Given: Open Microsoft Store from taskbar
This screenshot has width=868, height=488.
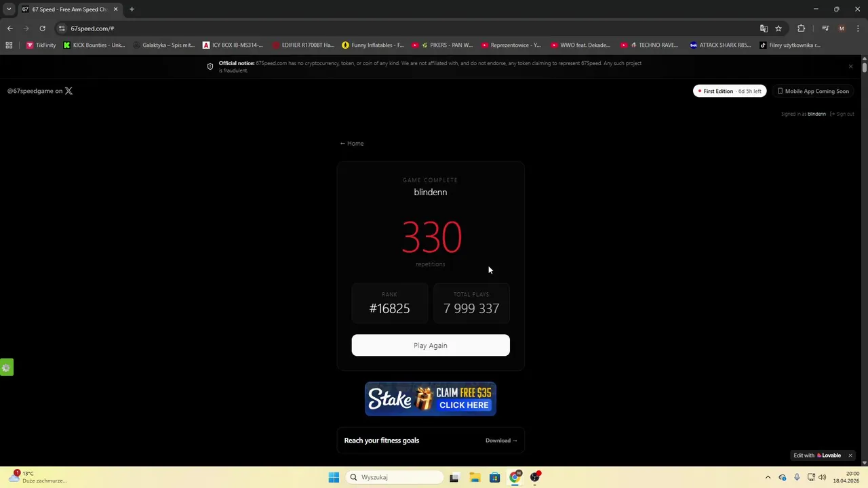Looking at the screenshot, I should [495, 477].
